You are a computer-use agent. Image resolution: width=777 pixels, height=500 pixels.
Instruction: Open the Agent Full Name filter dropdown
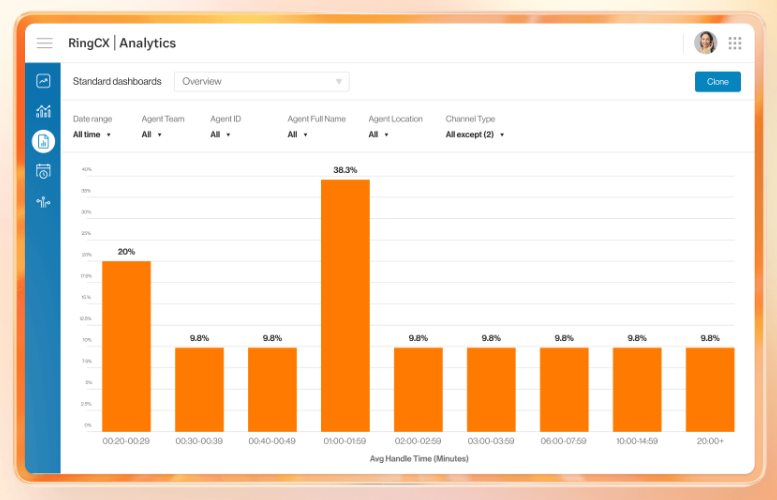(297, 134)
